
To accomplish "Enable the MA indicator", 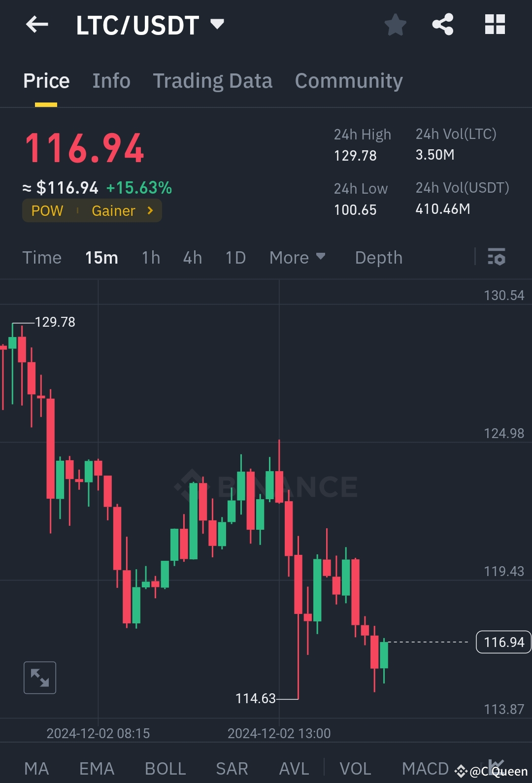I will (x=37, y=768).
